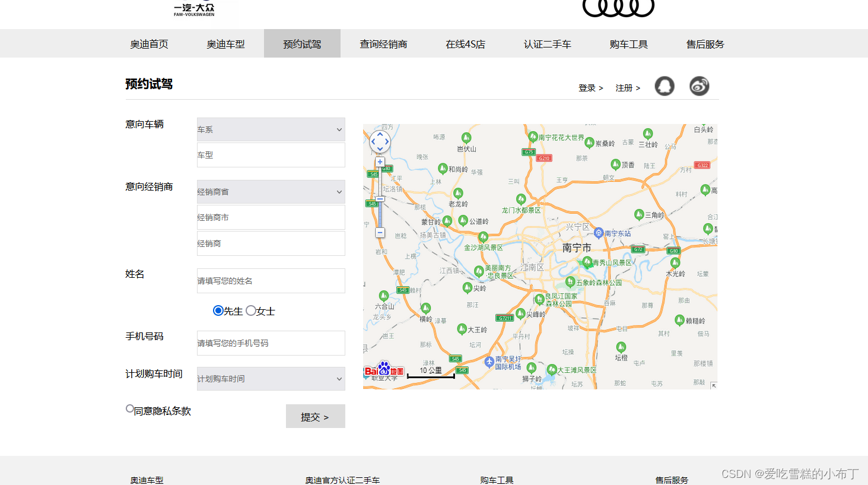The image size is (868, 485).
Task: Open the 计划购车时间 dropdown
Action: point(271,379)
